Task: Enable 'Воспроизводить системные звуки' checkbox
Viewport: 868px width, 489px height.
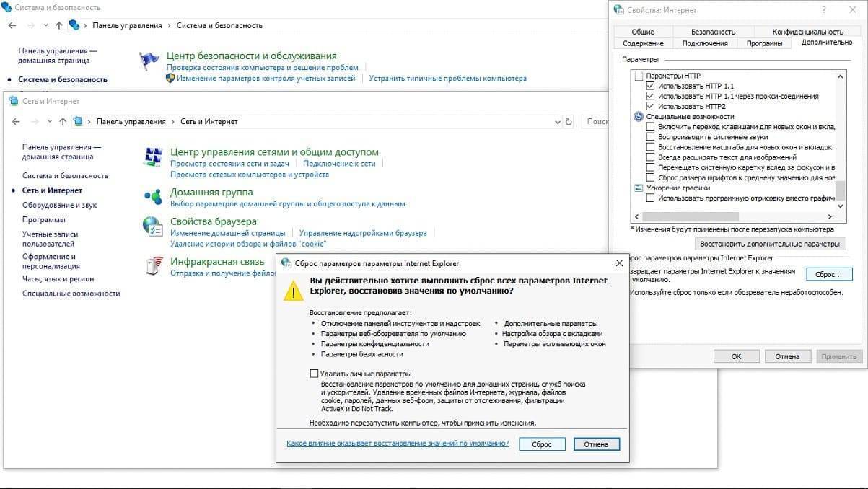Action: [650, 136]
